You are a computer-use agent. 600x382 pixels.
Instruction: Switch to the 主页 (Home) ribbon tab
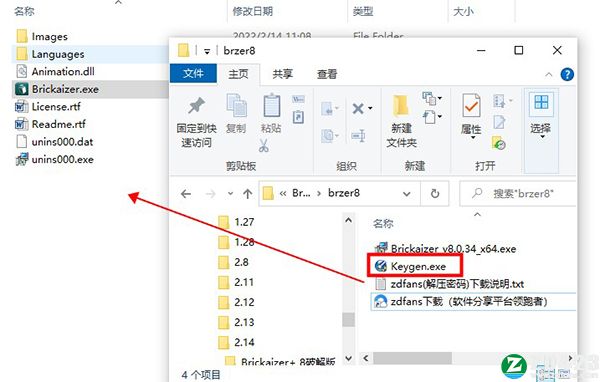pyautogui.click(x=238, y=74)
